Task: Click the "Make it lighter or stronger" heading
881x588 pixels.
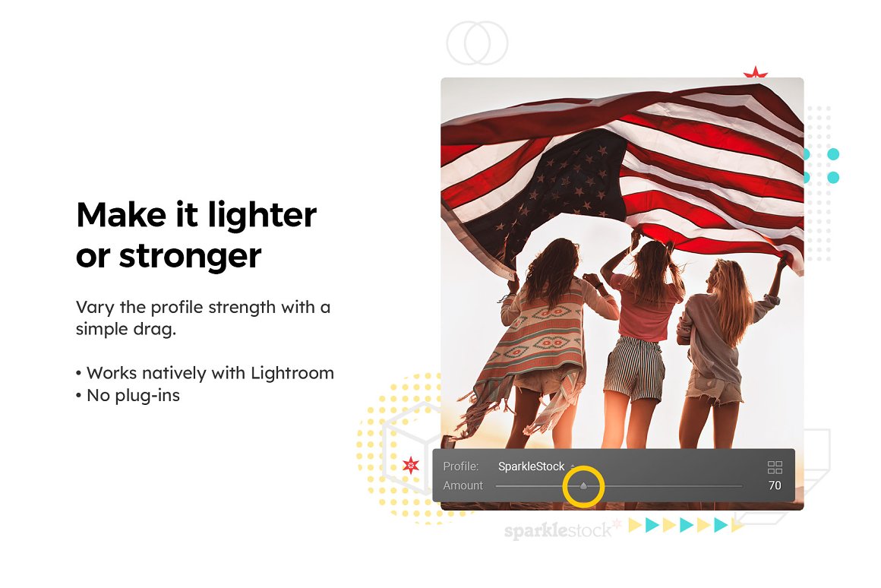Action: pyautogui.click(x=196, y=235)
